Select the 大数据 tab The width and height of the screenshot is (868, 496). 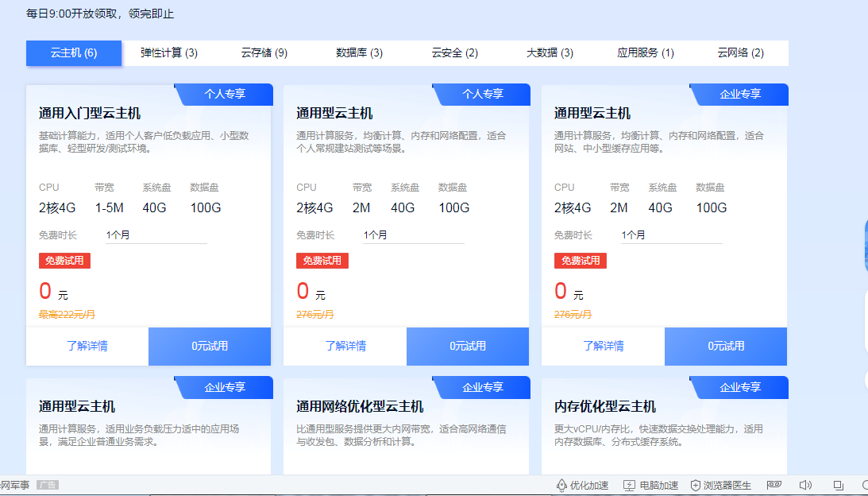point(549,52)
